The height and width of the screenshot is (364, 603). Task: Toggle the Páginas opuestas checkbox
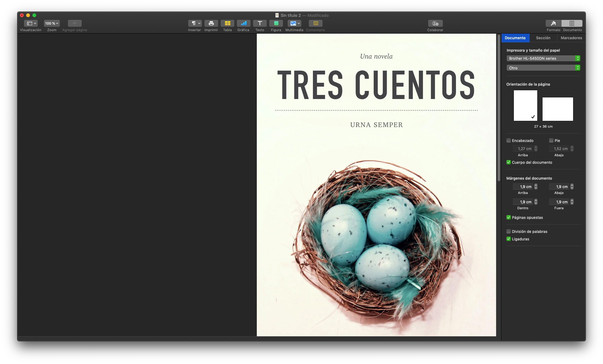(509, 217)
